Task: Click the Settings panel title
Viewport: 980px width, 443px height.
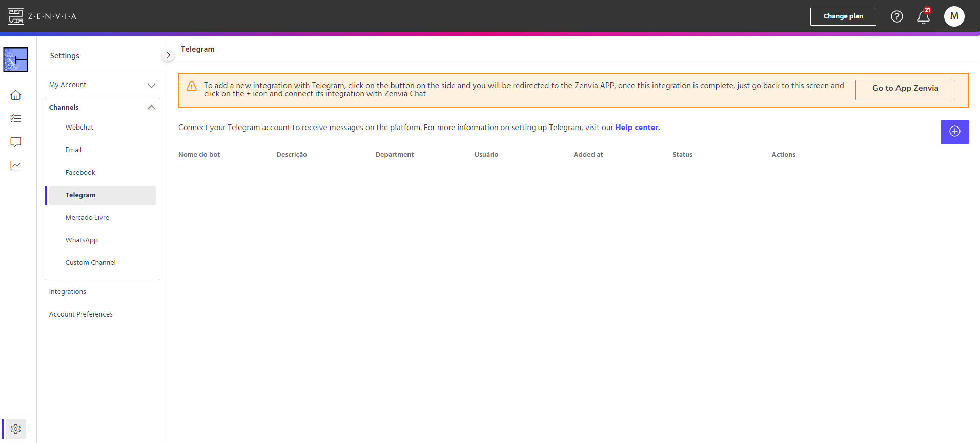Action: tap(65, 56)
